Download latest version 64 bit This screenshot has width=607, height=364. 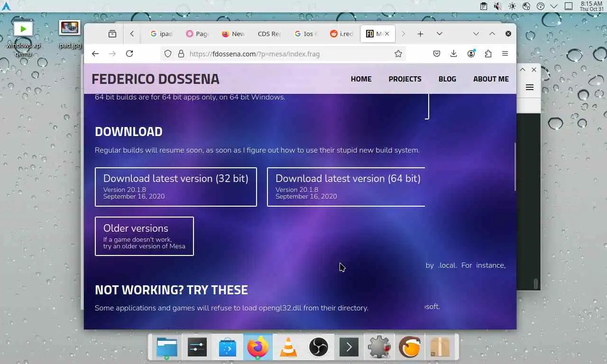pos(346,187)
